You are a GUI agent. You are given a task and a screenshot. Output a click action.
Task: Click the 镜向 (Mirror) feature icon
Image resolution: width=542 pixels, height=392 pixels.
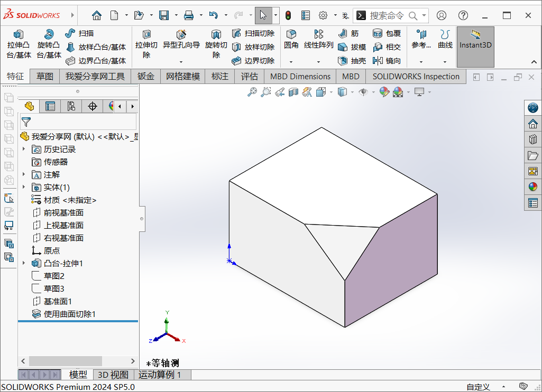point(378,60)
